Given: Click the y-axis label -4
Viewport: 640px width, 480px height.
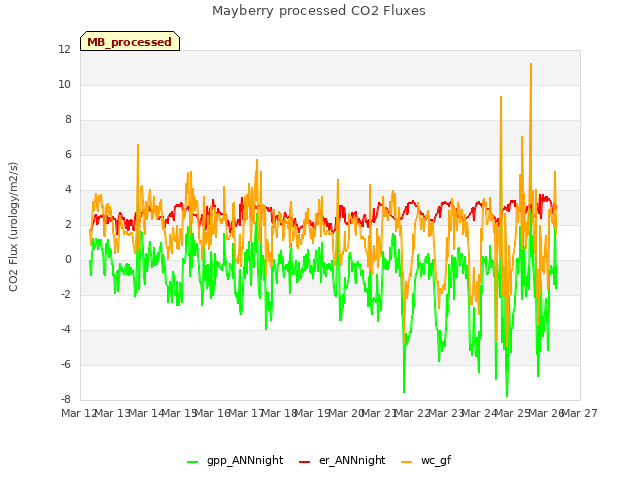Looking at the screenshot, I should coord(66,329).
